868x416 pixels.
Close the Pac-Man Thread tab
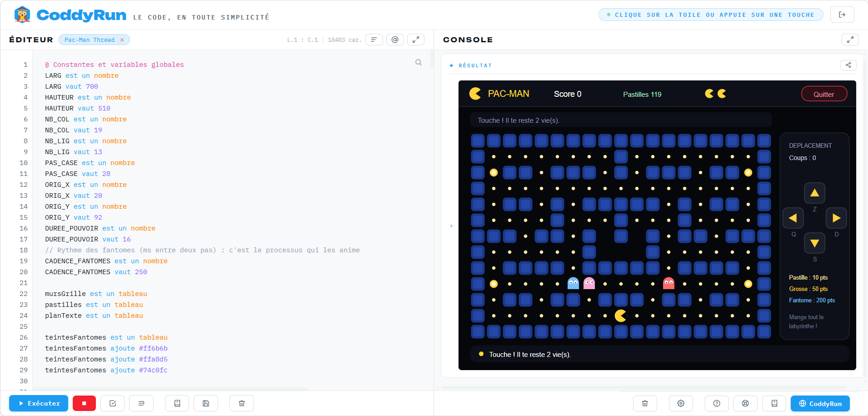click(x=122, y=40)
